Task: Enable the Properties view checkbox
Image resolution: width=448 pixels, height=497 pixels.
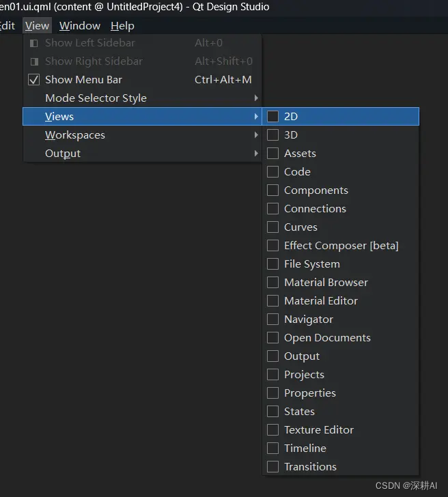Action: click(x=272, y=393)
